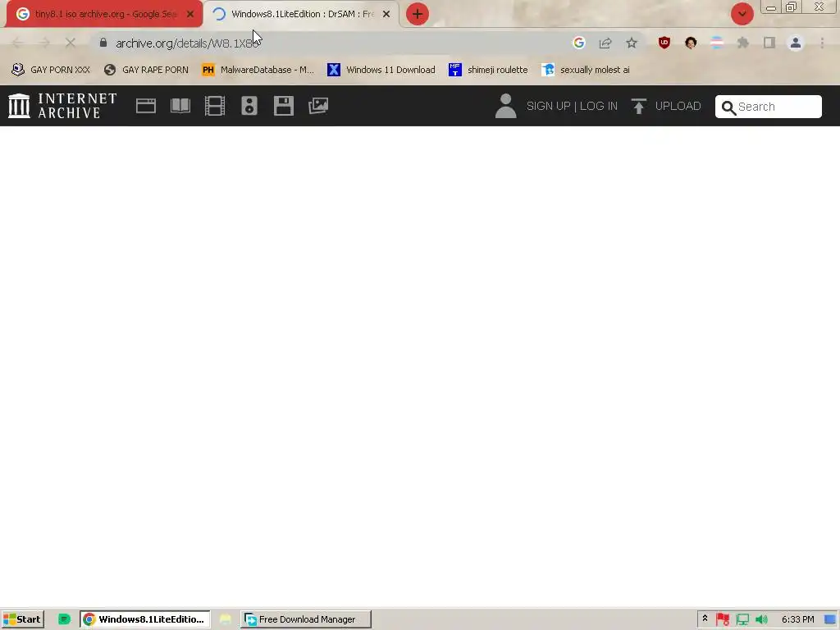The height and width of the screenshot is (630, 840).
Task: Expand the tab search dropdown
Action: tap(742, 14)
